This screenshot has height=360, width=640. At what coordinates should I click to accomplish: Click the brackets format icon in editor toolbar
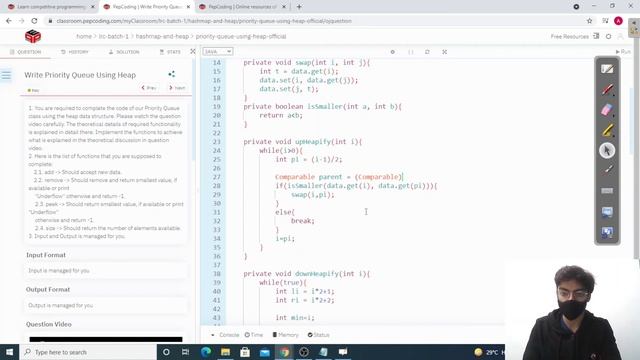(x=410, y=52)
